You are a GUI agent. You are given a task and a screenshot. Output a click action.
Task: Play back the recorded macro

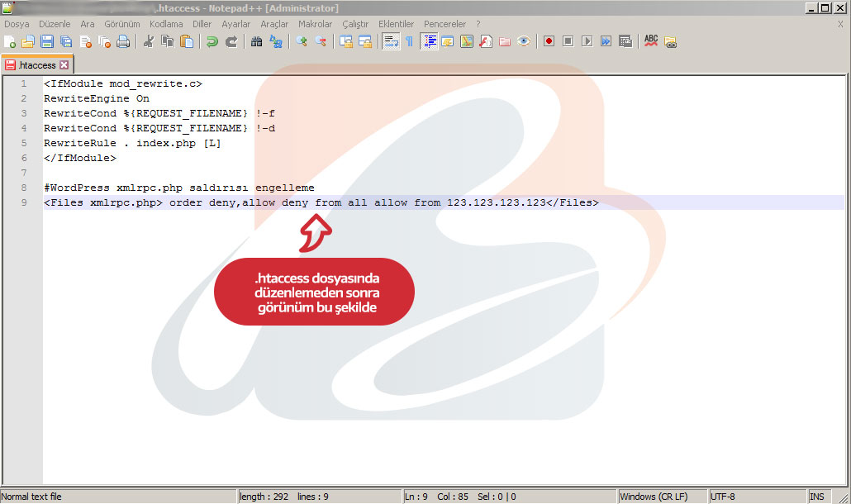pos(587,41)
